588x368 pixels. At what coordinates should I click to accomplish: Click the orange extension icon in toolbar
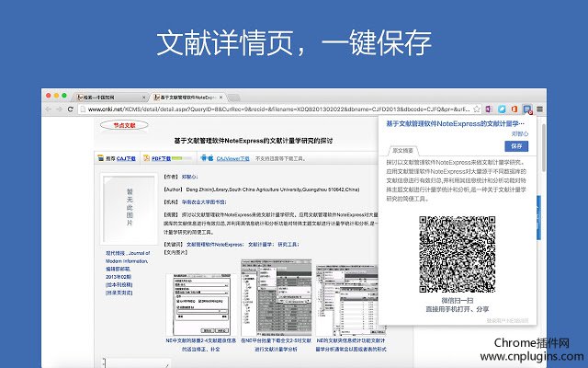coord(514,109)
